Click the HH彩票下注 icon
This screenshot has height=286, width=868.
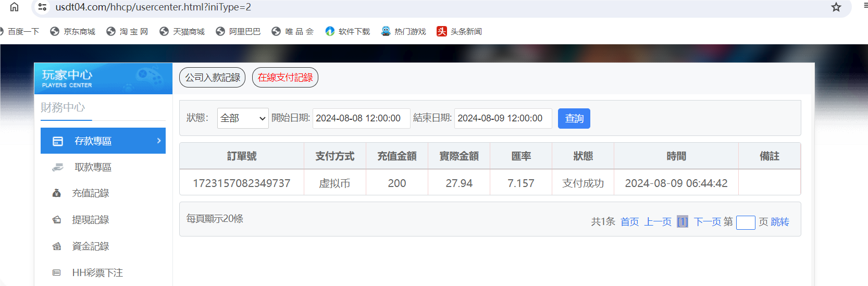[57, 273]
